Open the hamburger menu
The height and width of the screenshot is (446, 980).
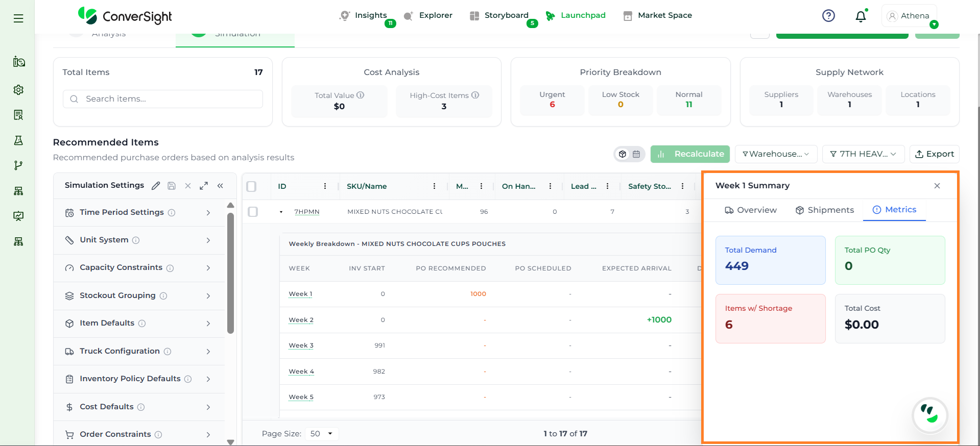[x=18, y=18]
